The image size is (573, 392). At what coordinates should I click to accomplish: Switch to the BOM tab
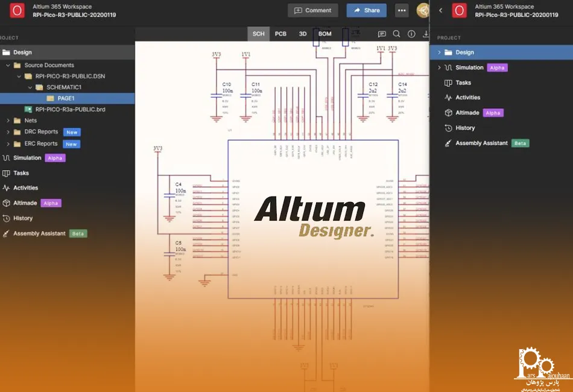point(324,34)
